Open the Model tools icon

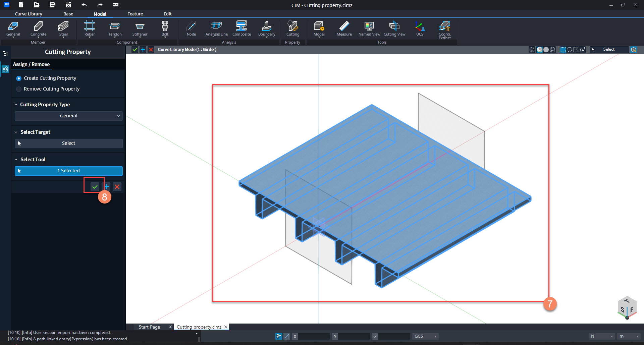coord(319,29)
